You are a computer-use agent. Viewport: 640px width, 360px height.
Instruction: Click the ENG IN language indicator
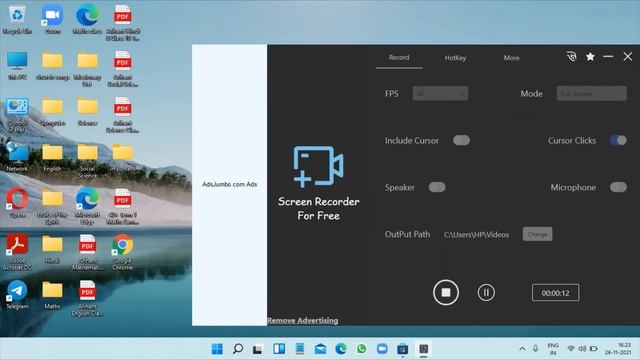pos(553,349)
